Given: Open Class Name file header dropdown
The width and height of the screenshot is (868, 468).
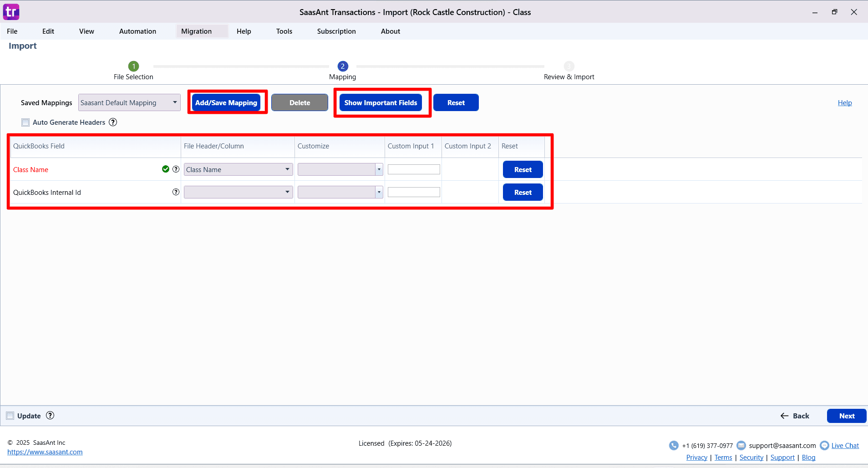Looking at the screenshot, I should (238, 169).
